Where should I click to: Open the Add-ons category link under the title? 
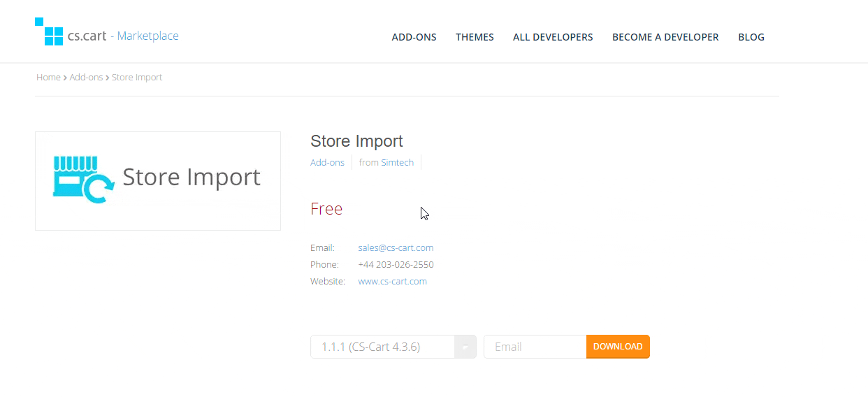point(327,163)
